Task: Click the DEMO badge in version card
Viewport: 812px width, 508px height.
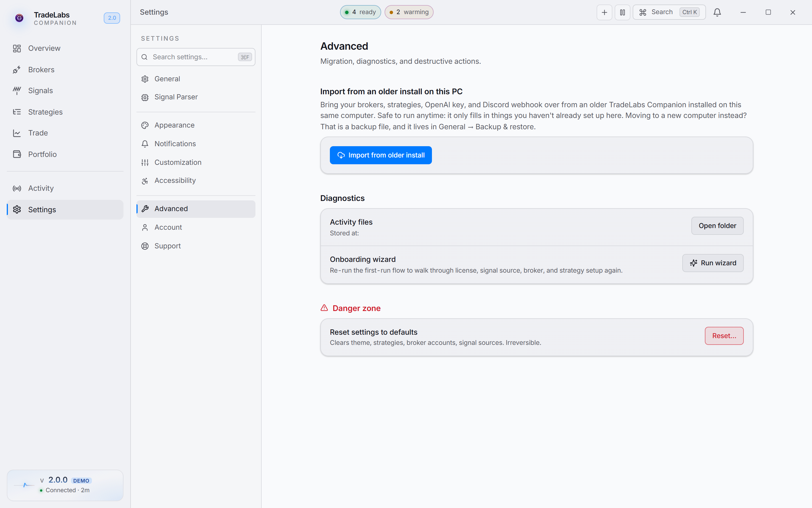Action: pyautogui.click(x=81, y=481)
